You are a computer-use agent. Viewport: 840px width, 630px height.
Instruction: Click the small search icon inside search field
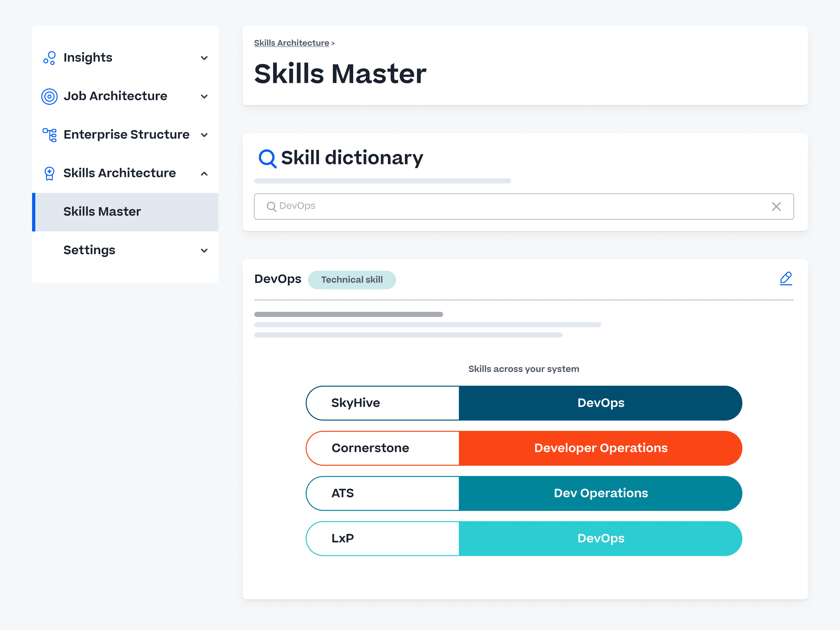(x=271, y=206)
